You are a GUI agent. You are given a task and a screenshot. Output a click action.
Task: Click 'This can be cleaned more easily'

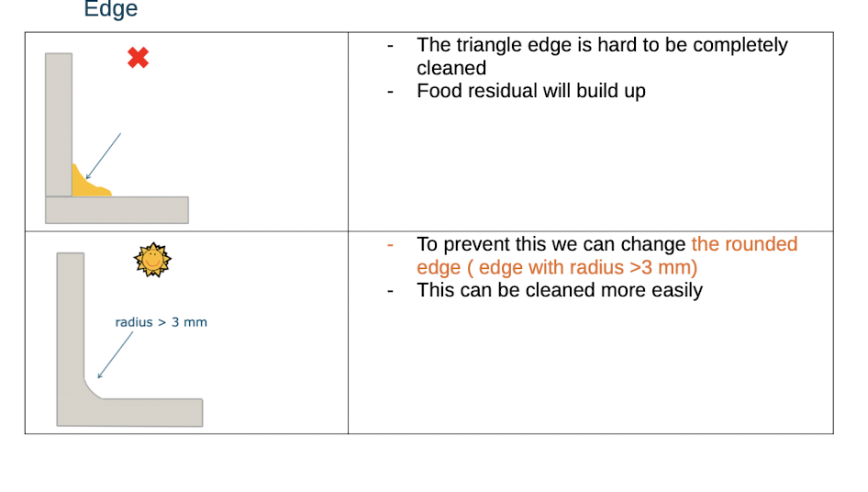560,290
